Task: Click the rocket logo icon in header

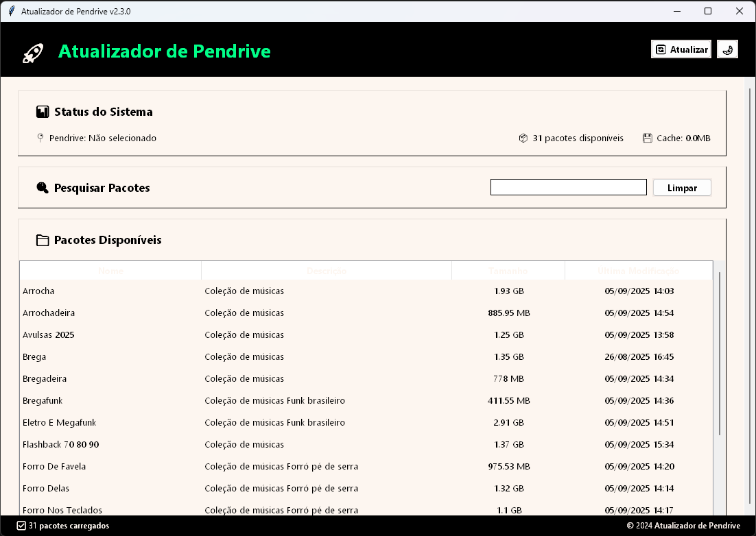Action: (x=32, y=52)
